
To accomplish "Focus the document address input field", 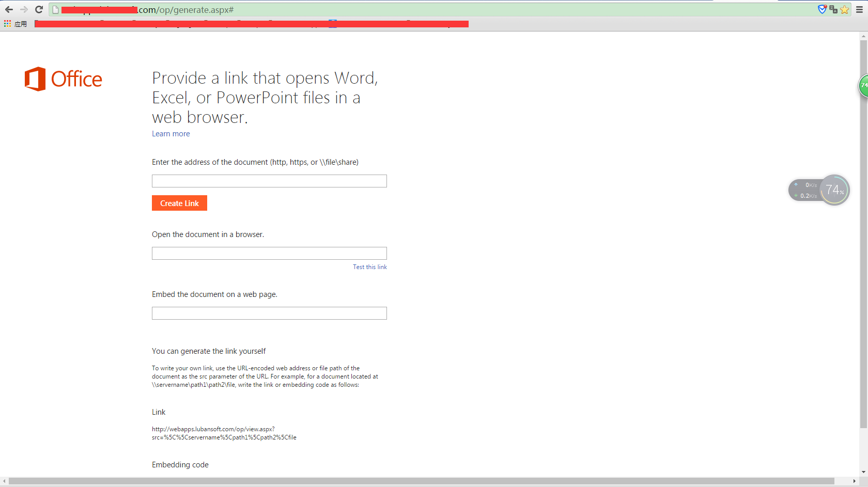I will coord(269,181).
